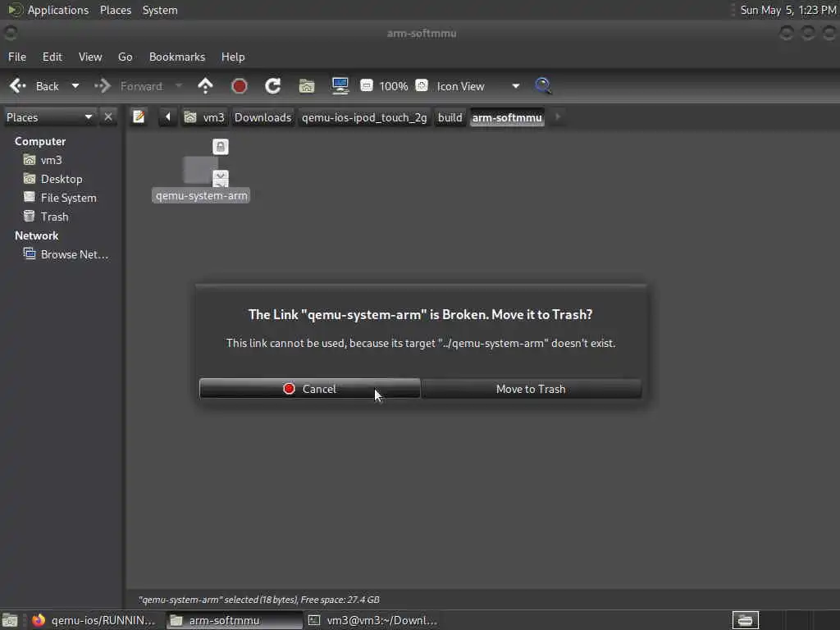Select Downloads in the path bar
Screen dimensions: 840x630
(262, 117)
